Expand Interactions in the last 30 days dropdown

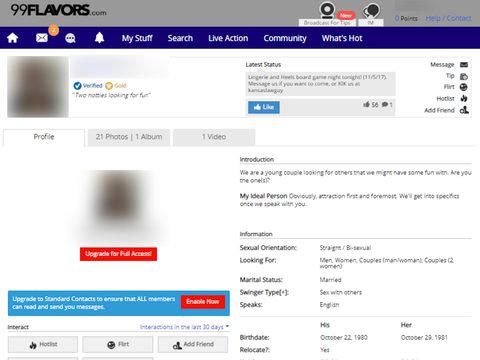pos(184,327)
